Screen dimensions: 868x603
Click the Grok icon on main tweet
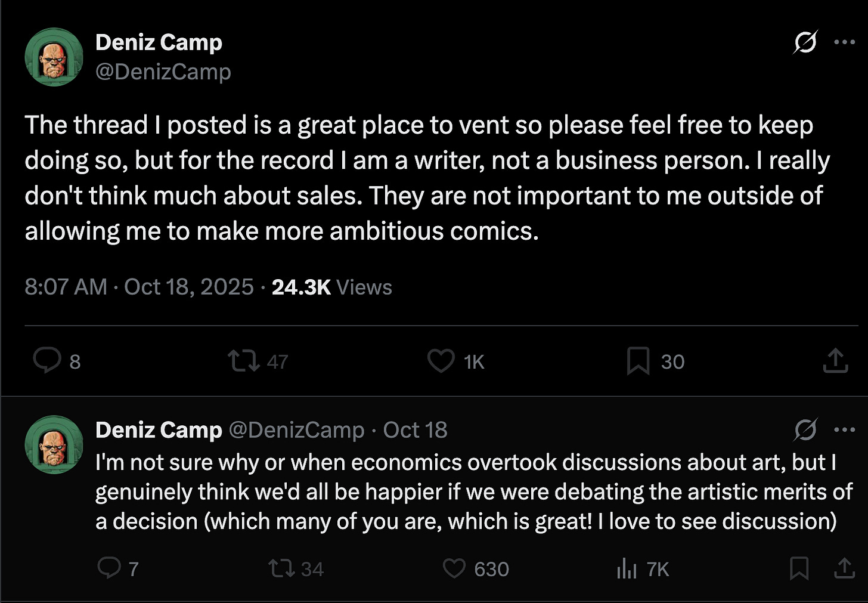pyautogui.click(x=805, y=42)
